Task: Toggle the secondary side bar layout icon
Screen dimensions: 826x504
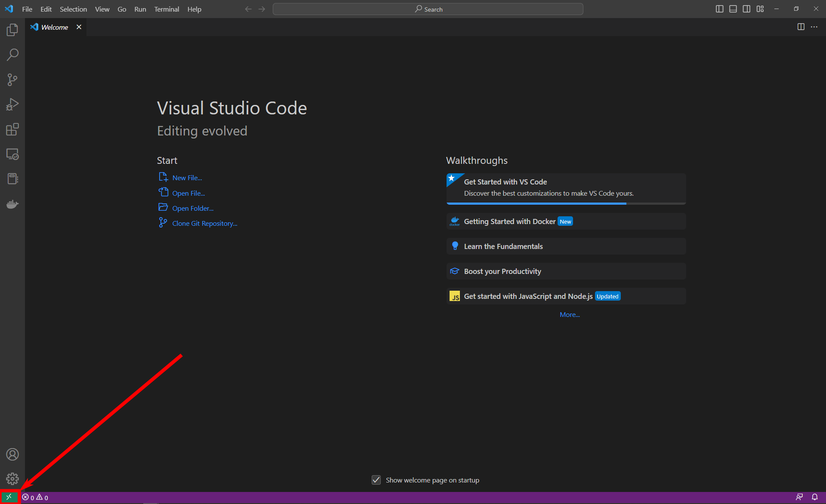Action: point(746,9)
